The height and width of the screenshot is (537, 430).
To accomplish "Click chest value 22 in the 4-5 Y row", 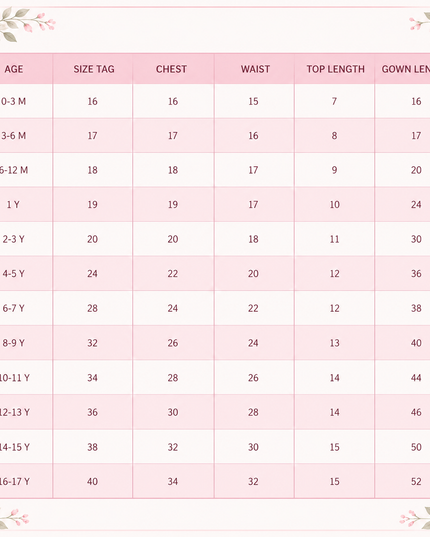I will click(x=173, y=274).
